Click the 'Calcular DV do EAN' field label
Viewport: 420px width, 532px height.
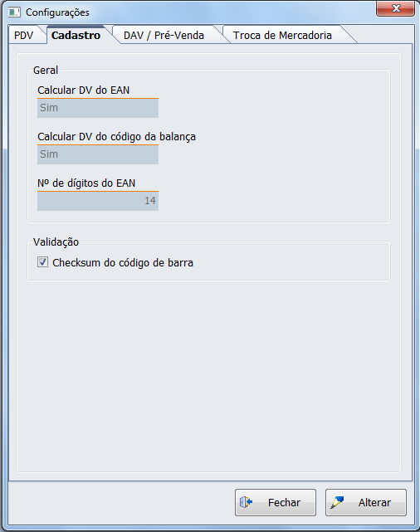(x=84, y=90)
